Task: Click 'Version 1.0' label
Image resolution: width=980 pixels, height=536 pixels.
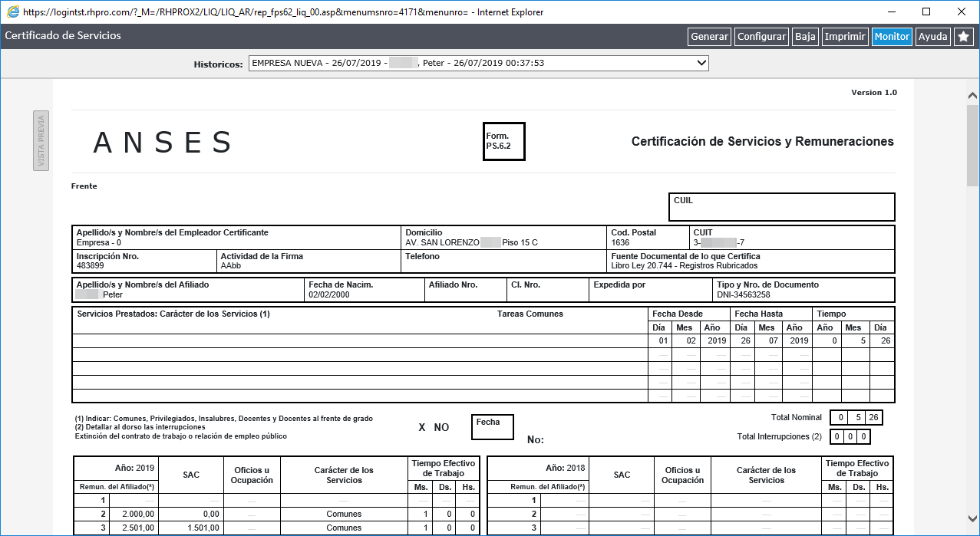Action: coord(874,93)
